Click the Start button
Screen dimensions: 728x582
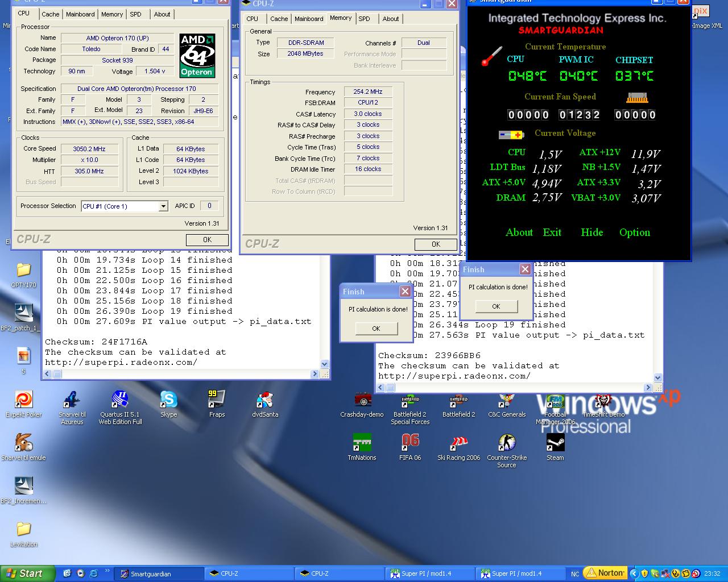27,573
